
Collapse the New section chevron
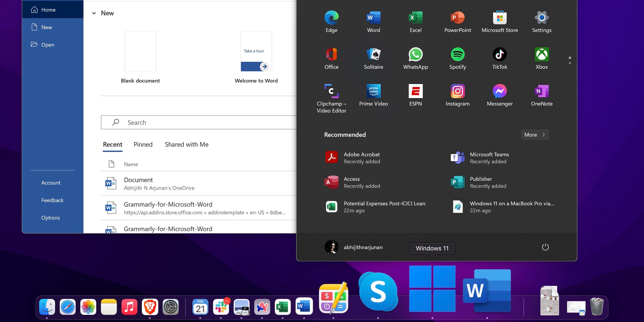pos(94,13)
